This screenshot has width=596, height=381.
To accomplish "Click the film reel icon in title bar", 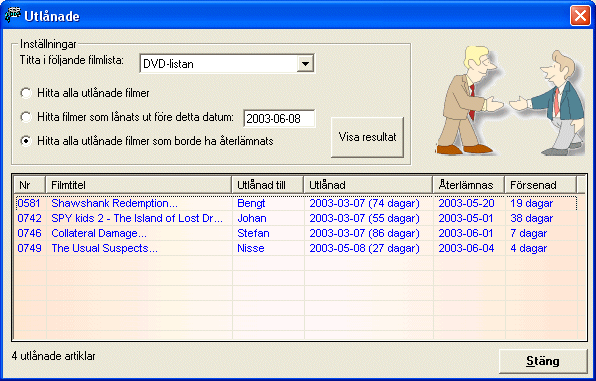I will coord(13,15).
